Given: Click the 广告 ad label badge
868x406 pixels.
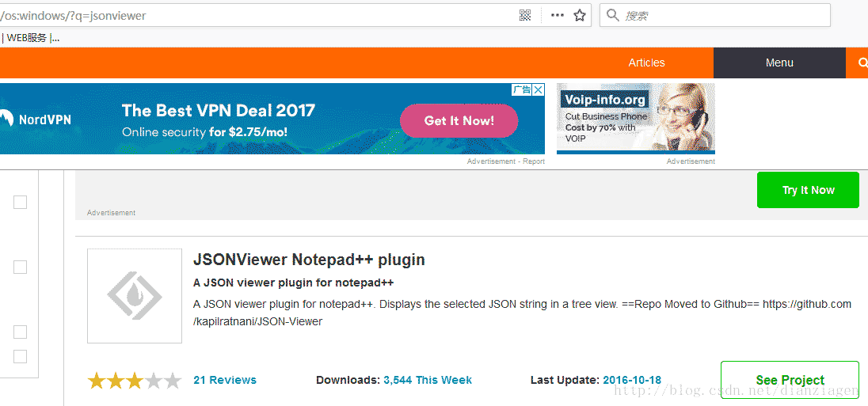Looking at the screenshot, I should point(521,89).
